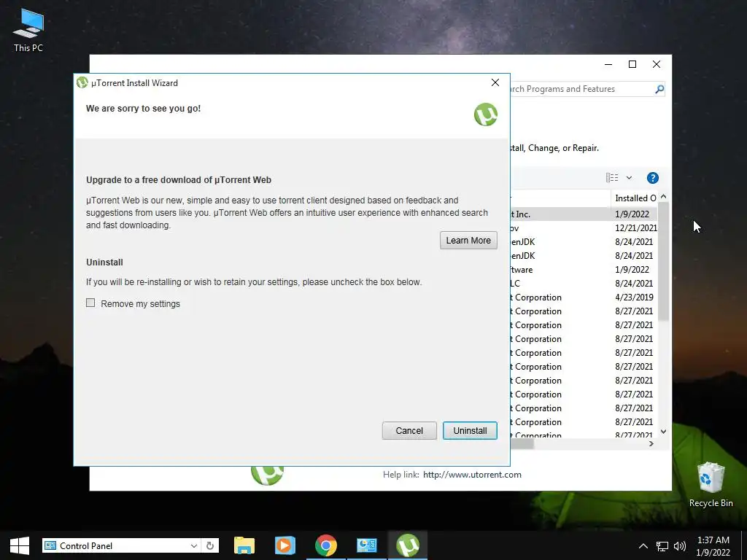This screenshot has height=560, width=747.
Task: Open the Recycle Bin desktop icon
Action: tap(711, 485)
